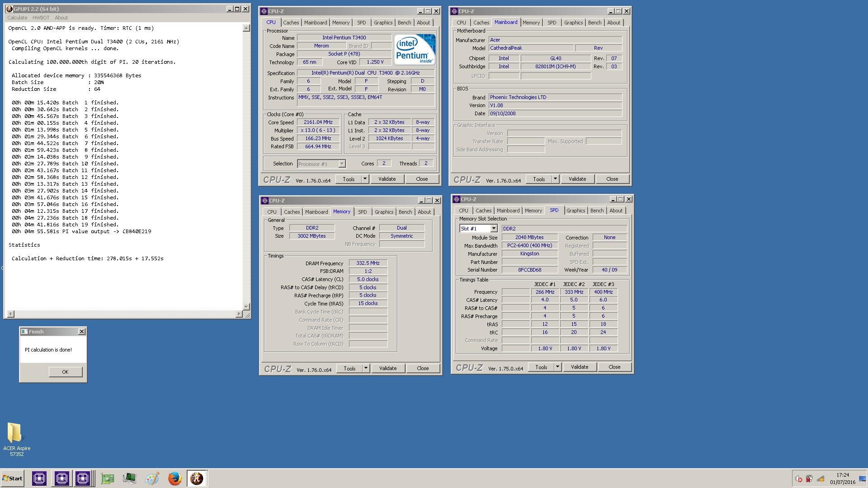
Task: Open the system monitor taskbar icon
Action: pyautogui.click(x=130, y=479)
